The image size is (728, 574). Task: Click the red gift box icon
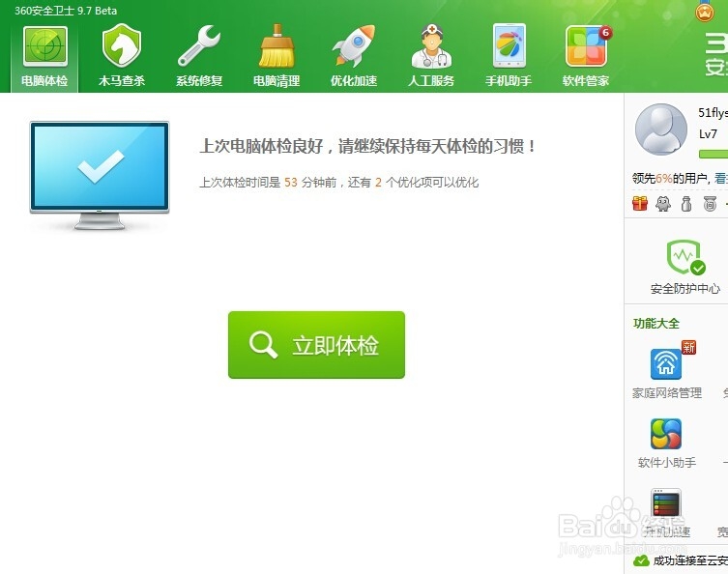tap(640, 203)
